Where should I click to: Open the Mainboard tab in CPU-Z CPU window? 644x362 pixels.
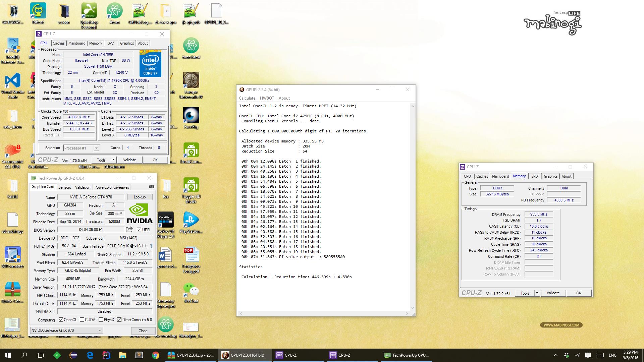tap(77, 43)
